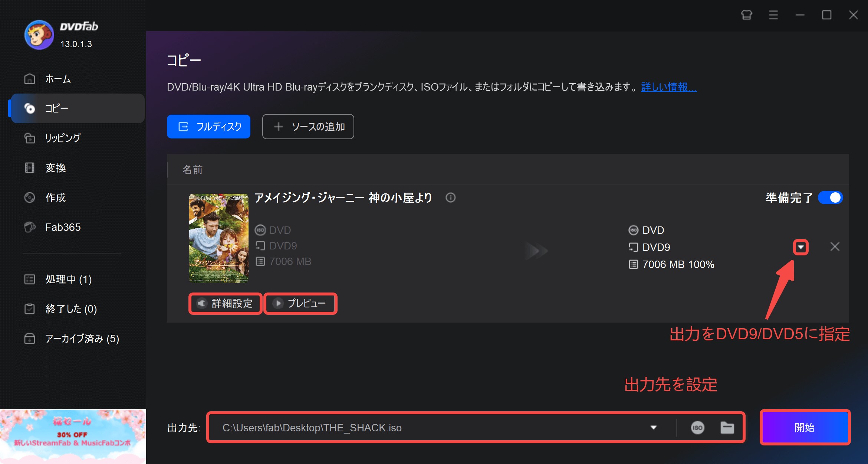Viewport: 868px width, 464px height.
Task: Remove the source with the X icon
Action: click(835, 246)
